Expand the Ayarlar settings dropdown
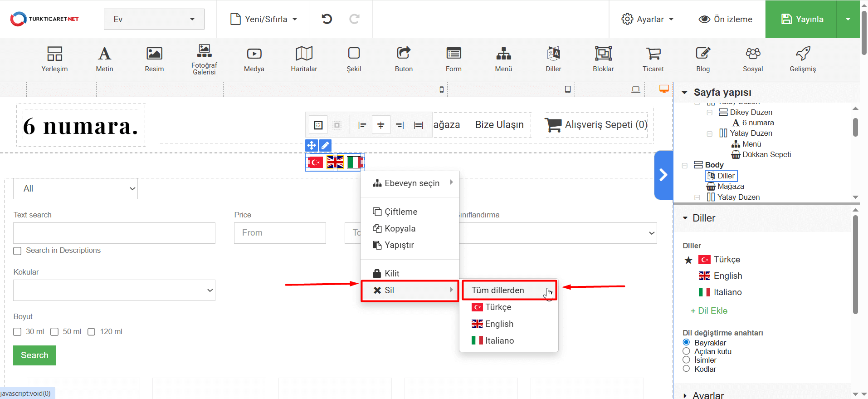868x399 pixels. [647, 19]
